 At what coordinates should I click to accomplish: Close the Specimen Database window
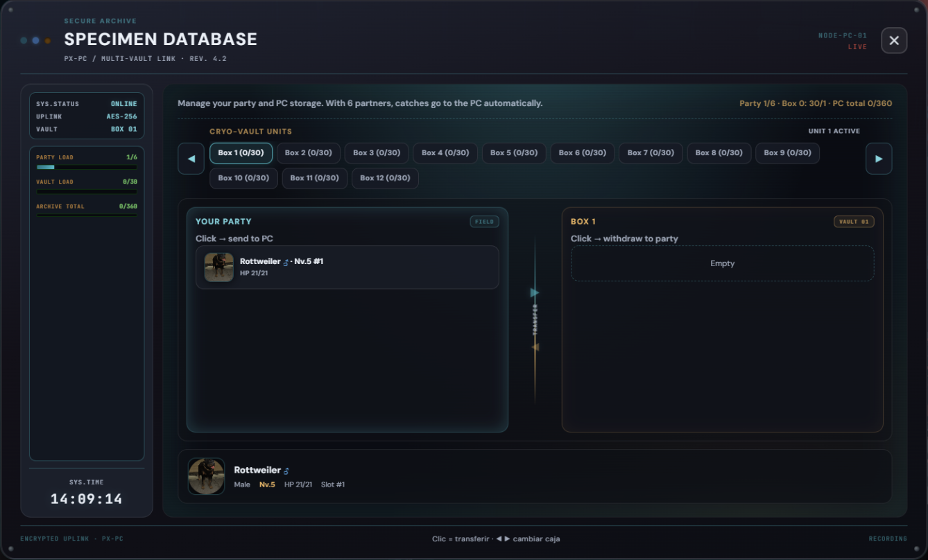coord(894,40)
